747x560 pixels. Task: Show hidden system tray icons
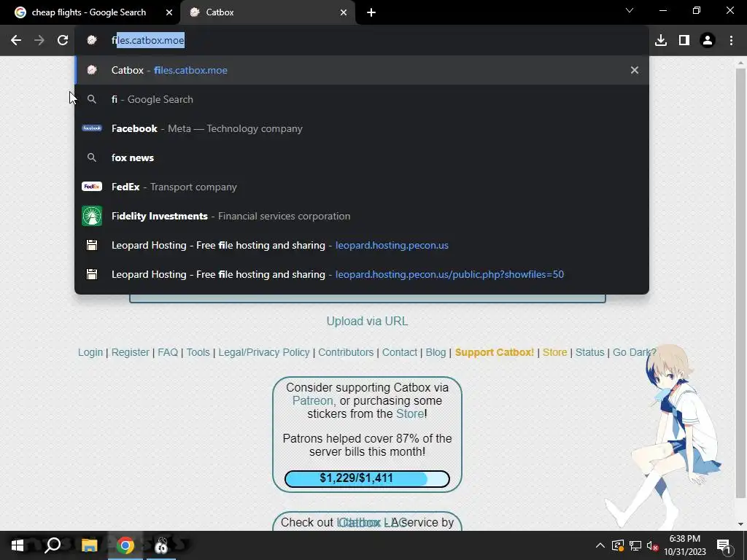click(x=600, y=545)
